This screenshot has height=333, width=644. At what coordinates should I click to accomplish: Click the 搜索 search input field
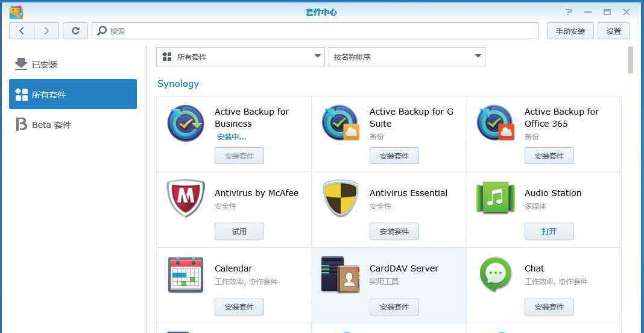[315, 31]
